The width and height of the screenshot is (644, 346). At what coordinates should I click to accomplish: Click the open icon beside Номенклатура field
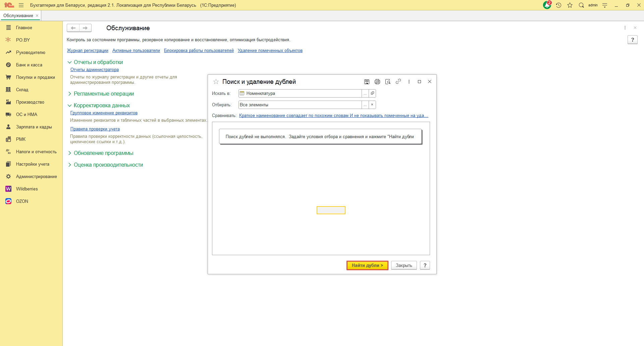(372, 93)
